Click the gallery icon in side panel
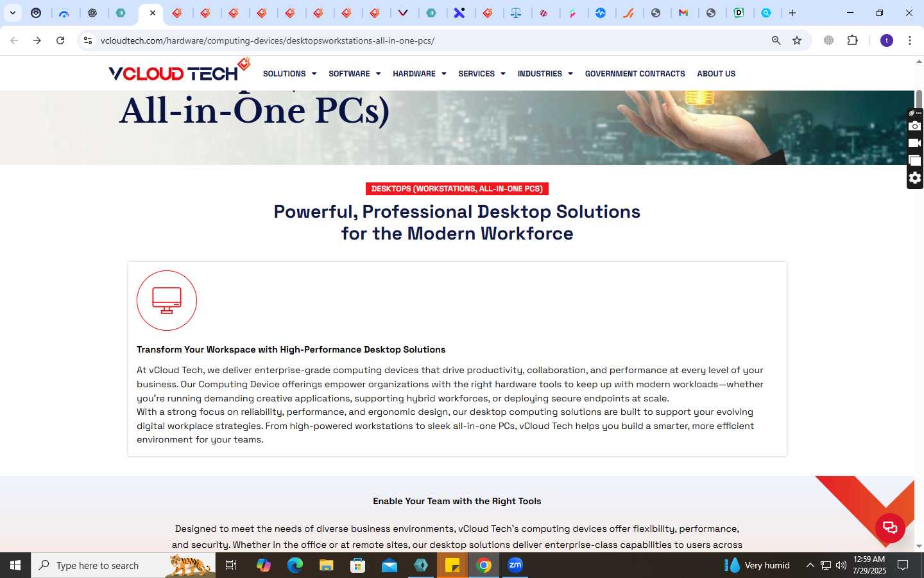The height and width of the screenshot is (578, 924). 915,161
